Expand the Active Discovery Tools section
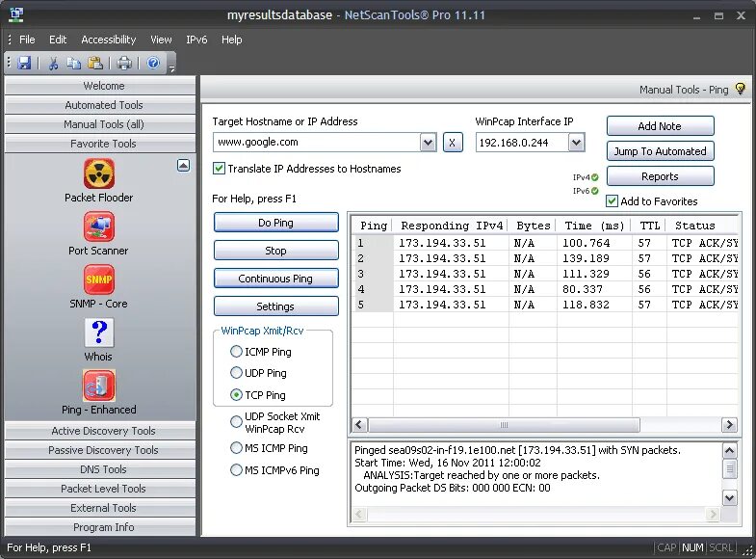 (x=100, y=431)
